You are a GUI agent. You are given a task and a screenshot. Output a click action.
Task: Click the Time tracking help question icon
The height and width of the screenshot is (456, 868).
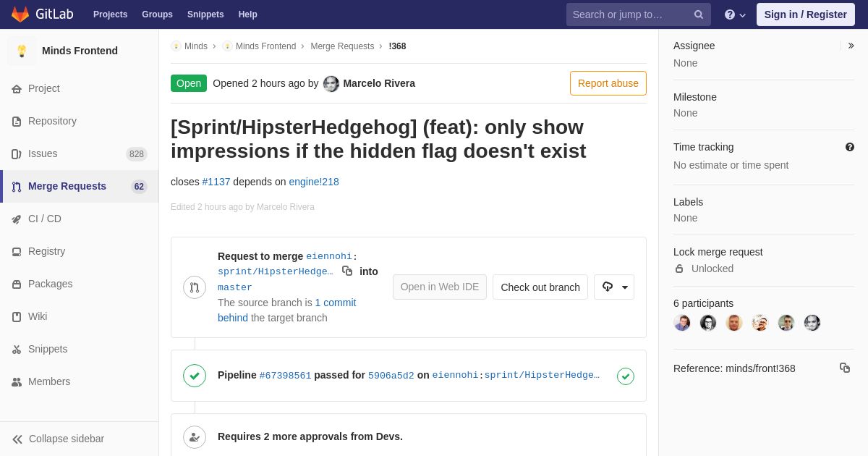pos(850,147)
